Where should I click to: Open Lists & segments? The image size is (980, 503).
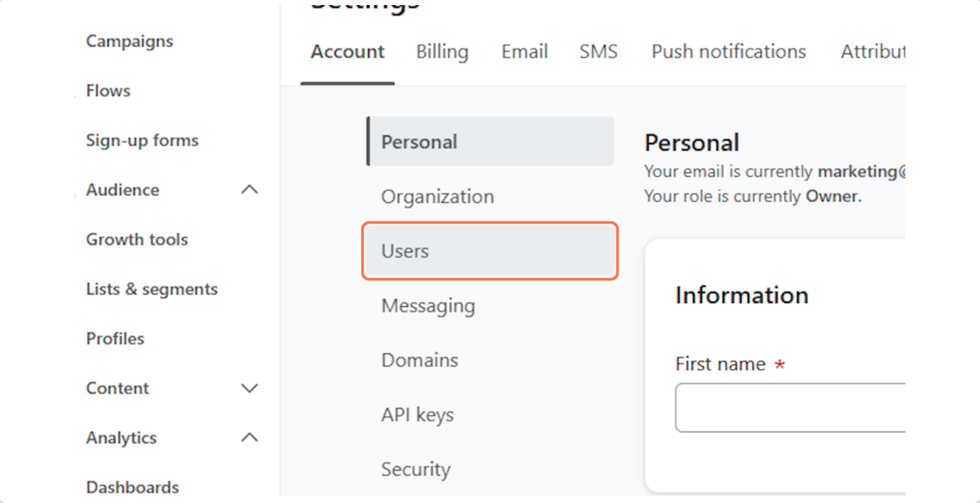pyautogui.click(x=152, y=289)
